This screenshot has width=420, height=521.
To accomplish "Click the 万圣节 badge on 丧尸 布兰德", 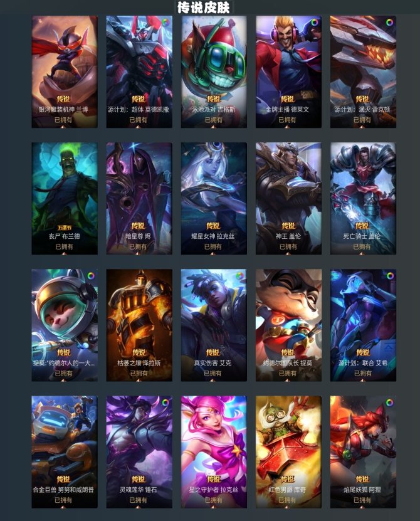I will [x=65, y=228].
